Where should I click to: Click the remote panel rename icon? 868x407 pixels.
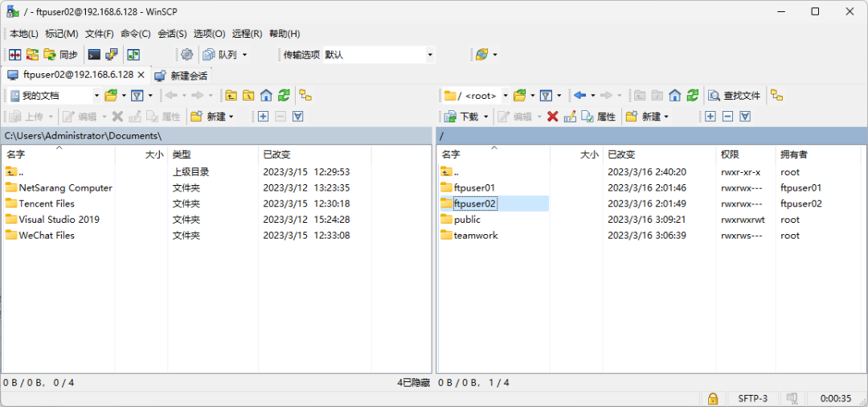tap(570, 117)
